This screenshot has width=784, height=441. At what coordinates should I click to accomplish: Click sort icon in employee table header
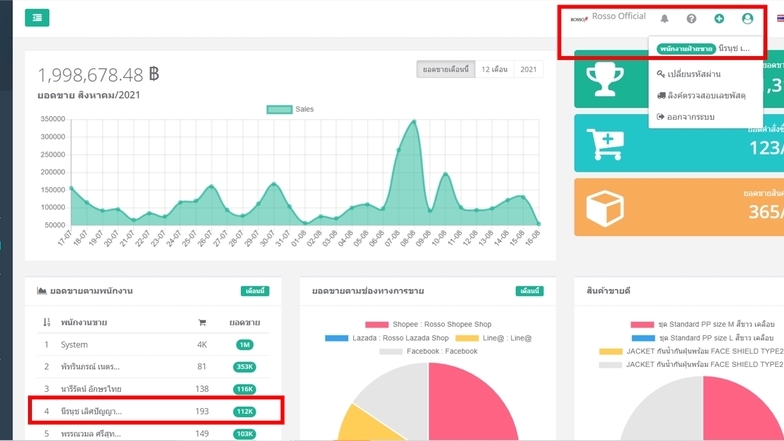click(x=46, y=322)
